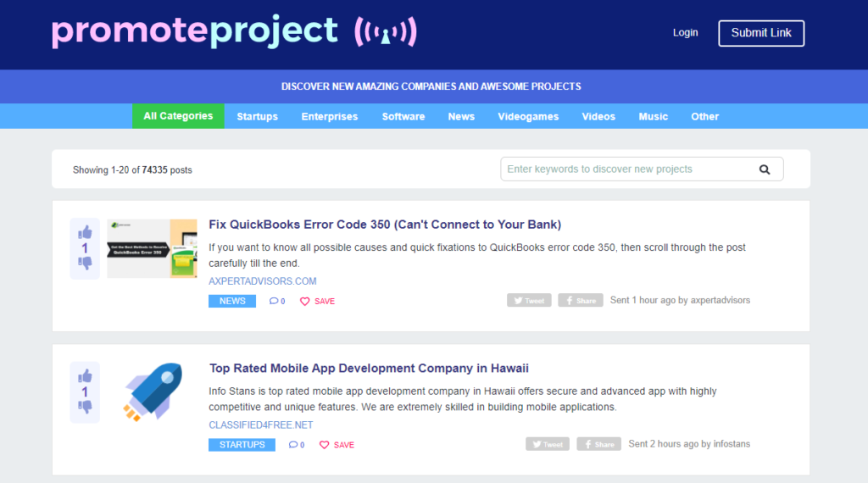
Task: Open the rocket thumbnail image
Action: (x=153, y=391)
